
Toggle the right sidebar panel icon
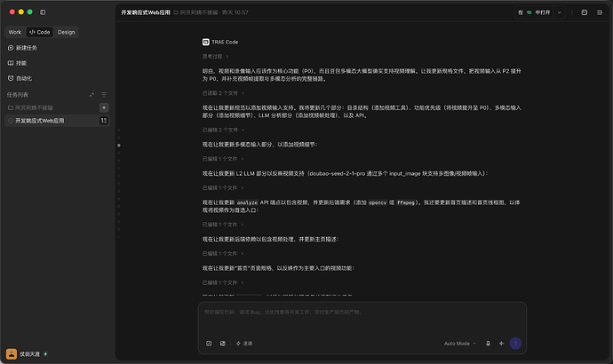tap(600, 12)
